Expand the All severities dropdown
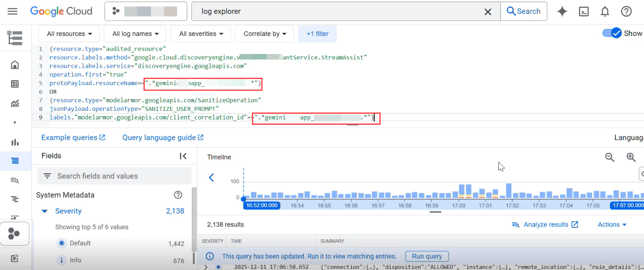Screen dimensions: 644x270 [201, 34]
